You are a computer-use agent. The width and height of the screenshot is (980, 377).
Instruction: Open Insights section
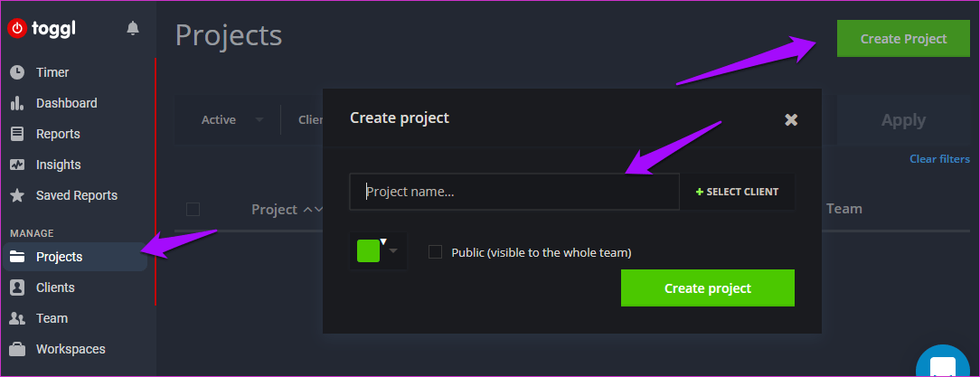[x=59, y=165]
